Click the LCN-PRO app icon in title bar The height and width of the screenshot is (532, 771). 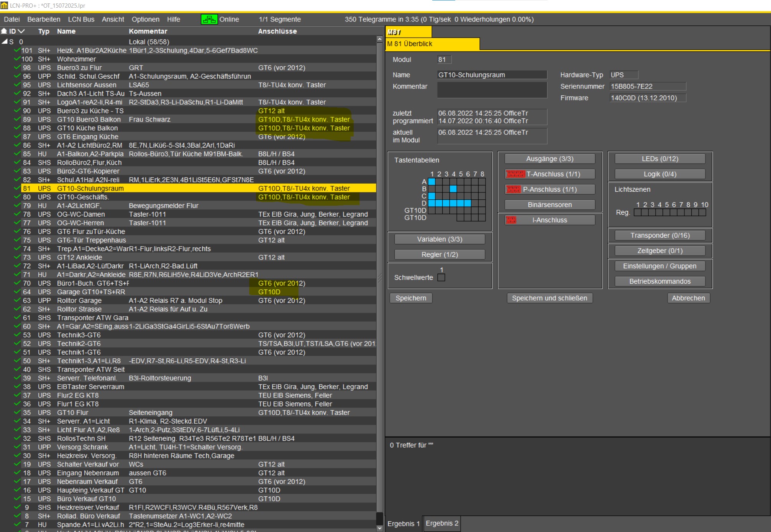[x=4, y=5]
